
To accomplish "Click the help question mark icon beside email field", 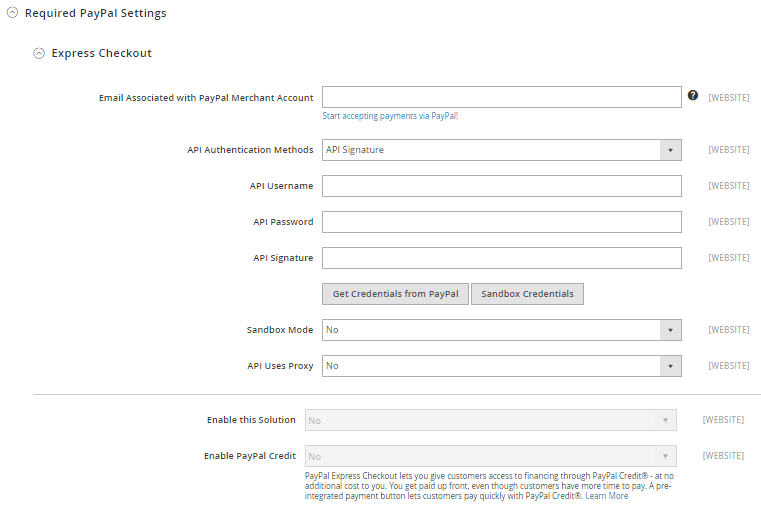I will pos(693,96).
